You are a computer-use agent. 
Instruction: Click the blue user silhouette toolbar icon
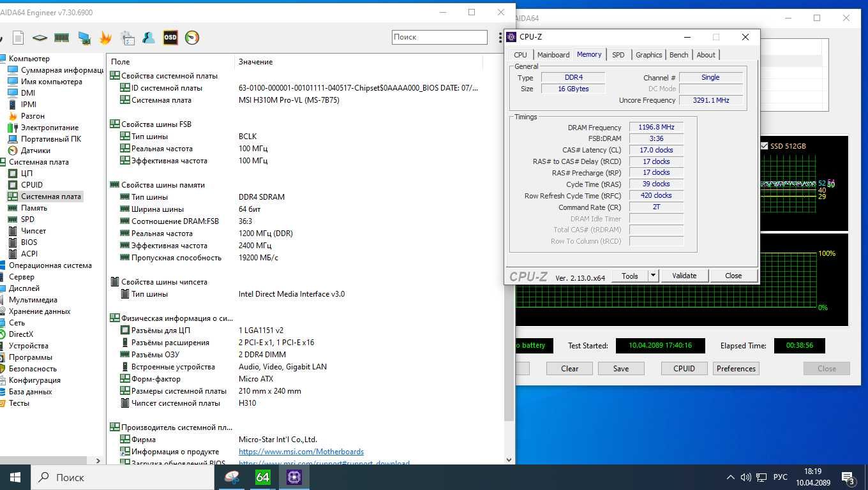point(148,38)
